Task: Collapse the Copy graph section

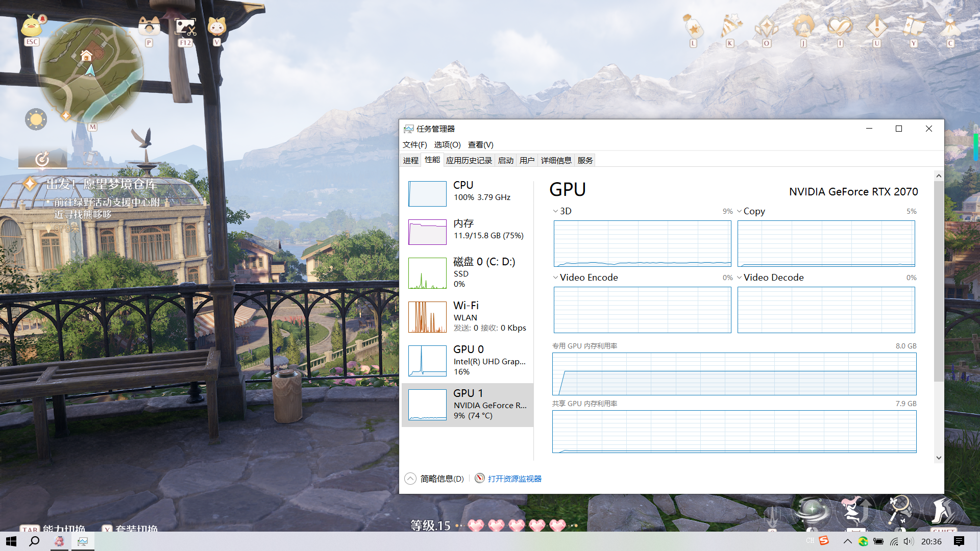Action: (x=739, y=211)
